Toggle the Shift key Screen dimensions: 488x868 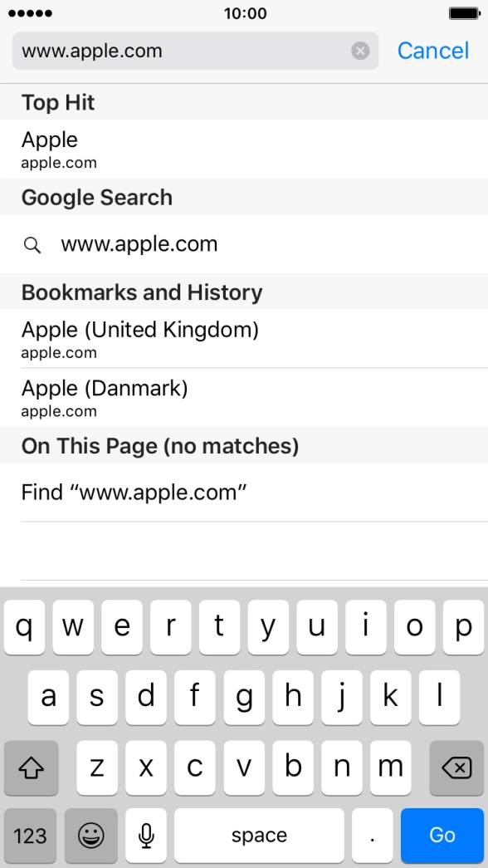click(31, 768)
